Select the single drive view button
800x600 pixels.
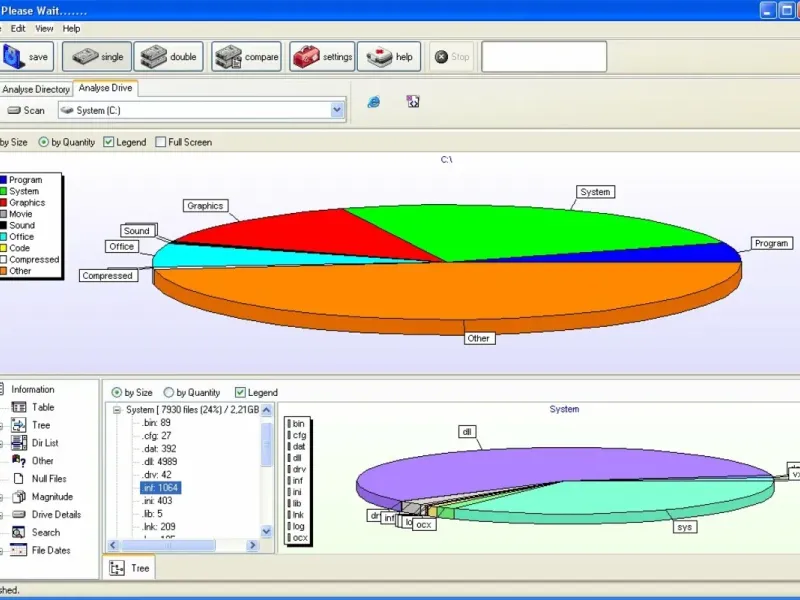[97, 57]
